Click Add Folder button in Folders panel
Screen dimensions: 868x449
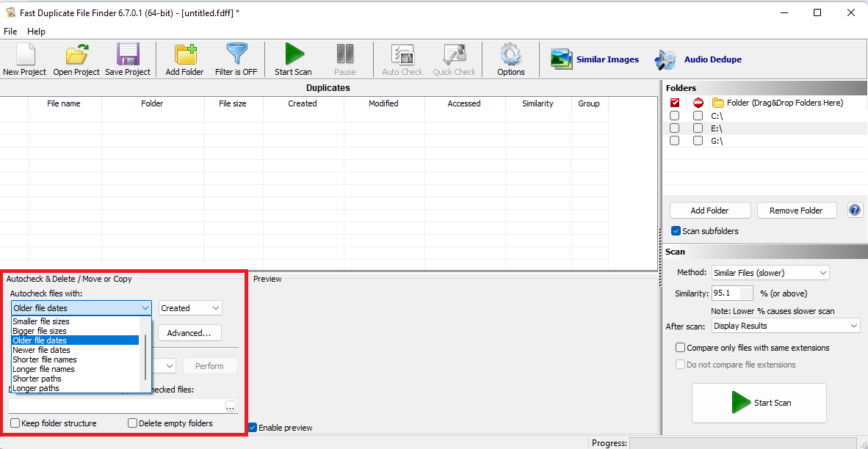[x=710, y=210]
